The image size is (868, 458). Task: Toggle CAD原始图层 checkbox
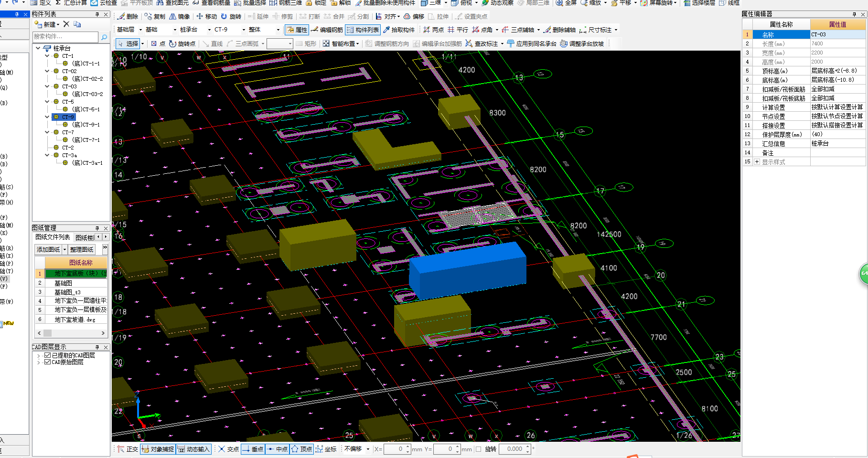pos(47,362)
